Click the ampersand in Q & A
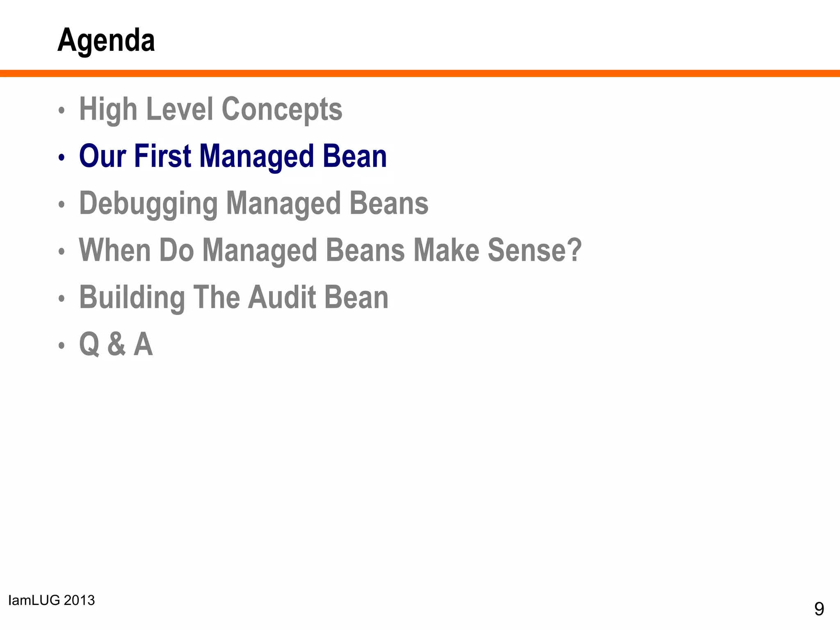The width and height of the screenshot is (840, 630). 116,345
